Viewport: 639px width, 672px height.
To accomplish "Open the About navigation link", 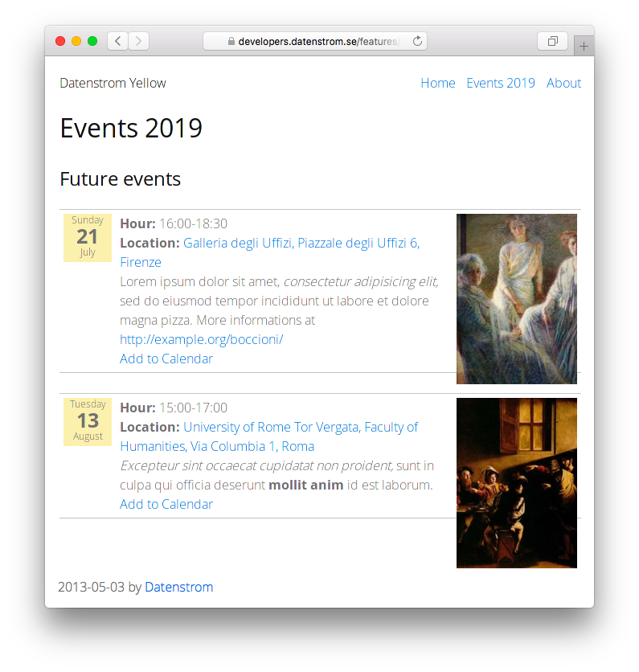I will coord(563,83).
